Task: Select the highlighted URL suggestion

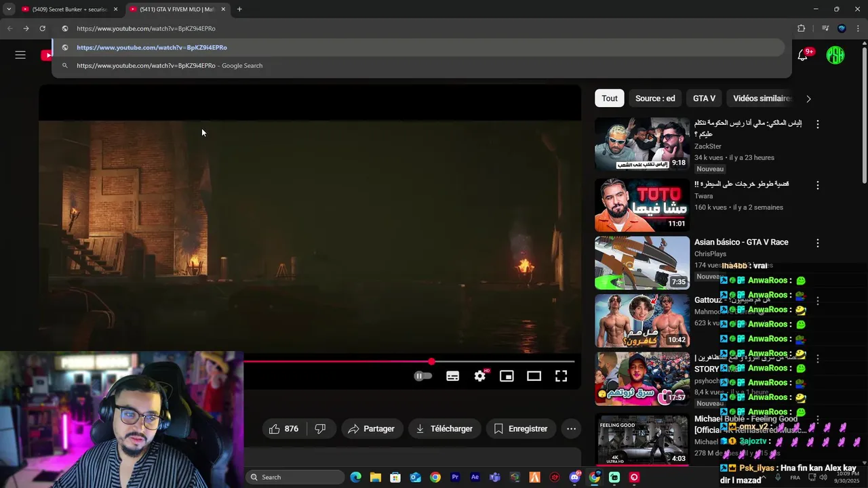Action: [418, 47]
